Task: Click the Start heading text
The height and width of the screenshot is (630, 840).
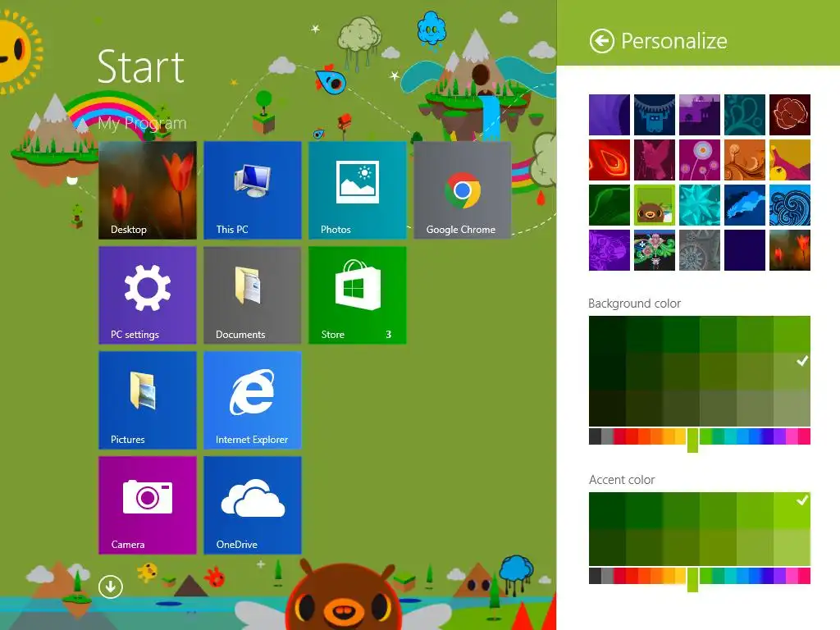Action: pos(141,67)
